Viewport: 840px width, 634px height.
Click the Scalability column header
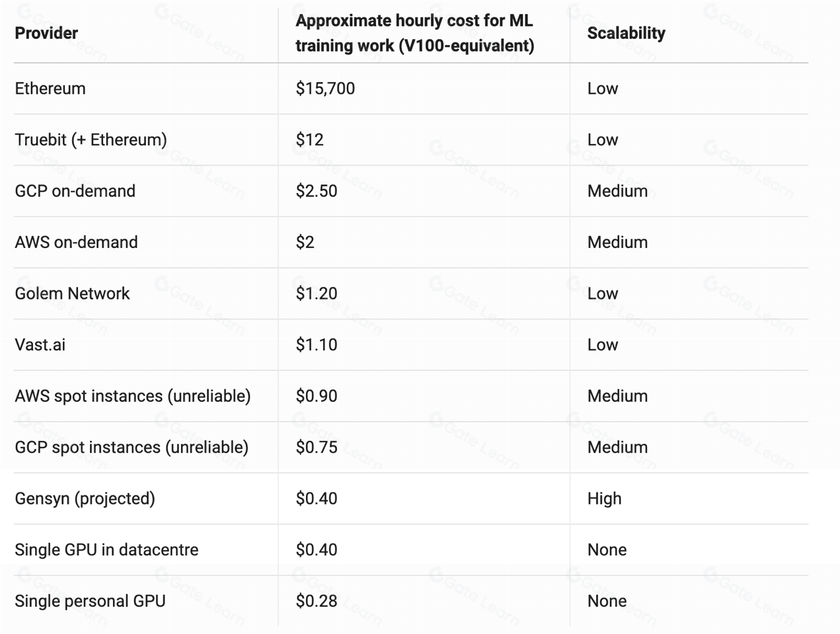(x=626, y=33)
